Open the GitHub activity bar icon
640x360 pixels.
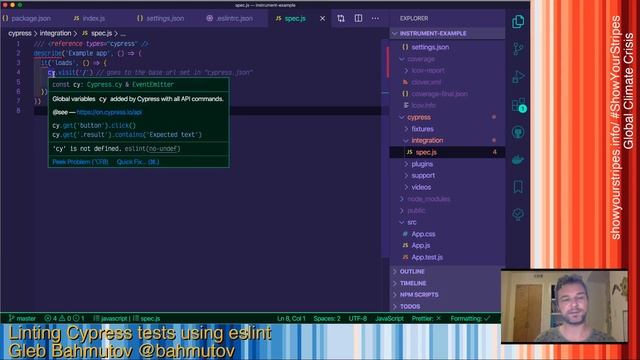pos(518,132)
